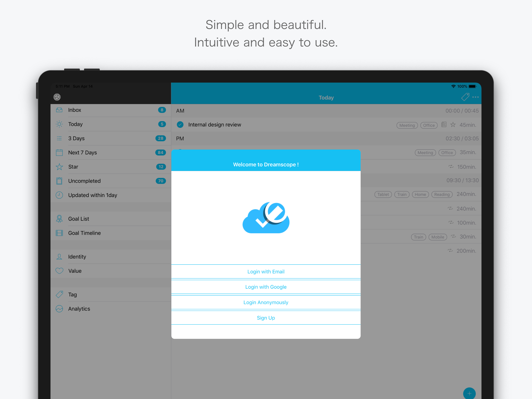Click the 09:30 / 13:30 time total
Image resolution: width=532 pixels, height=399 pixels.
tap(462, 180)
